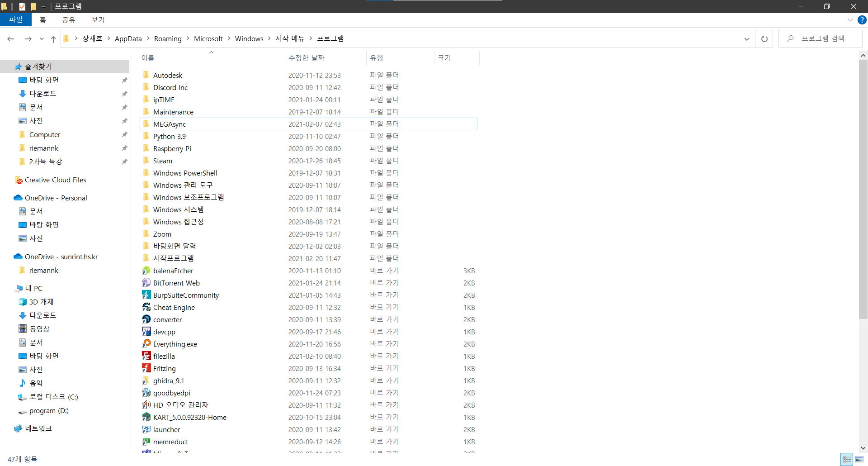Expand chevron after Roaming in breadcrumb
Viewport: 868px width, 466px height.
point(188,38)
